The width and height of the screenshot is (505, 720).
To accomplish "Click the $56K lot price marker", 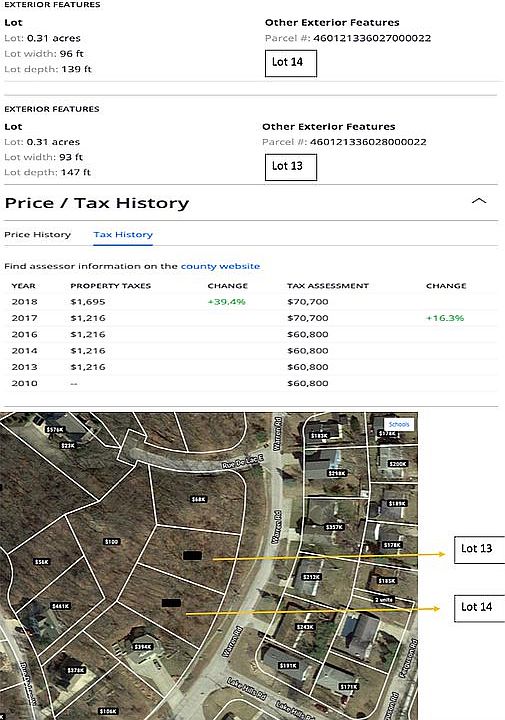I will tap(42, 562).
